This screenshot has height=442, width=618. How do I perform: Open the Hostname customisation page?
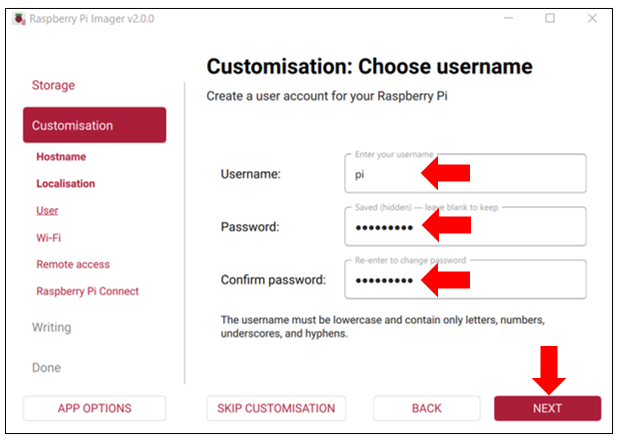coord(61,157)
